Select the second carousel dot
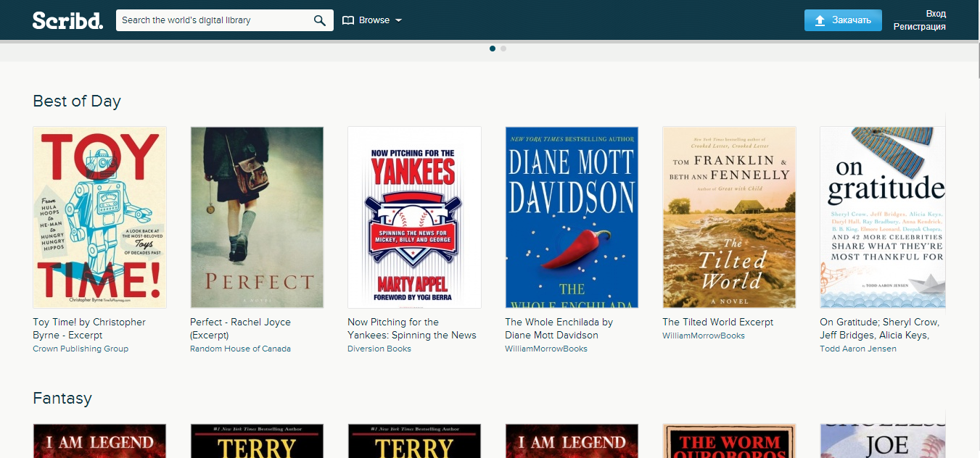Viewport: 980px width, 458px height. (503, 49)
